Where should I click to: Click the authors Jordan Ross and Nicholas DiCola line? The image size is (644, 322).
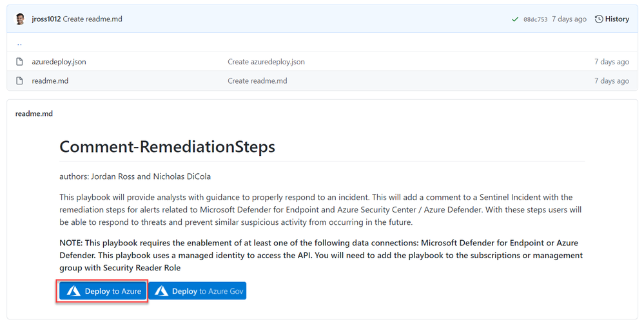point(135,176)
